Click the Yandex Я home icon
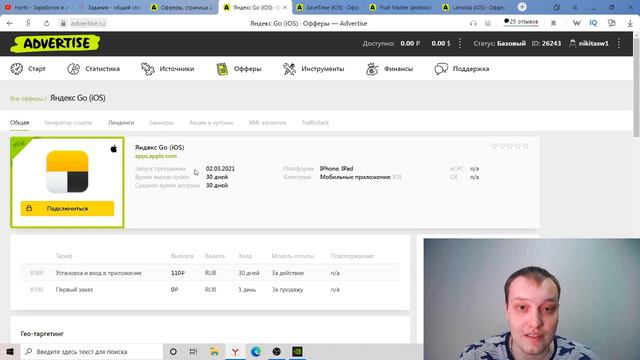Viewport: 640px width, 360px height. pos(28,23)
